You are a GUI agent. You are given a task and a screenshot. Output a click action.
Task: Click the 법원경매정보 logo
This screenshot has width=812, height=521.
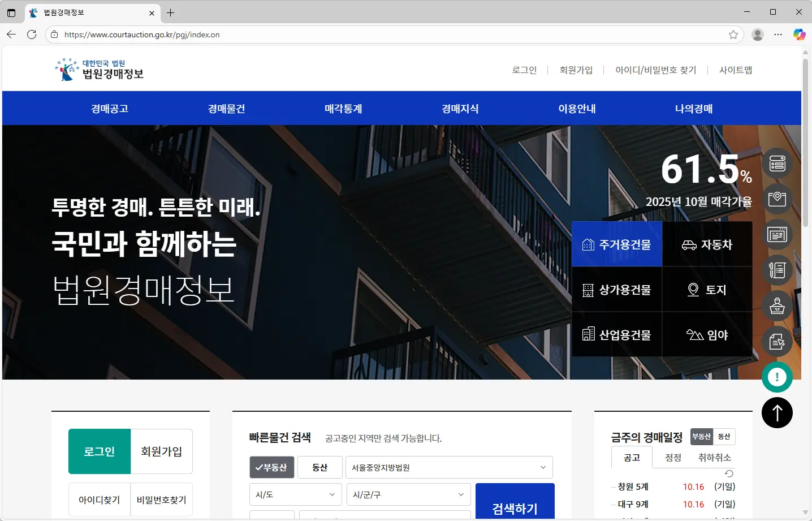pyautogui.click(x=100, y=70)
